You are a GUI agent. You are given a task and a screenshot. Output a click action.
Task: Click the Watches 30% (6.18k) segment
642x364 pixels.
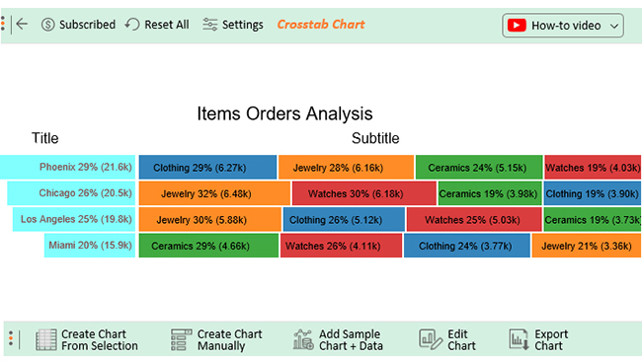pyautogui.click(x=364, y=193)
